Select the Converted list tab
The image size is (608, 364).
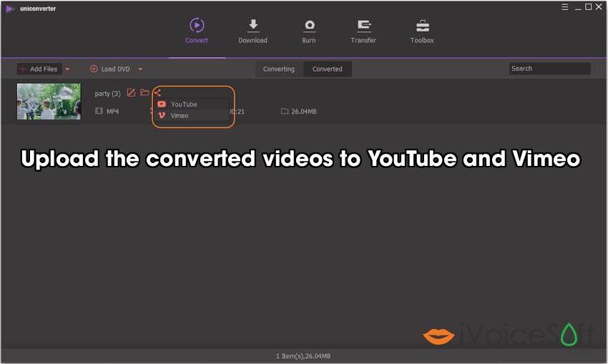point(328,69)
